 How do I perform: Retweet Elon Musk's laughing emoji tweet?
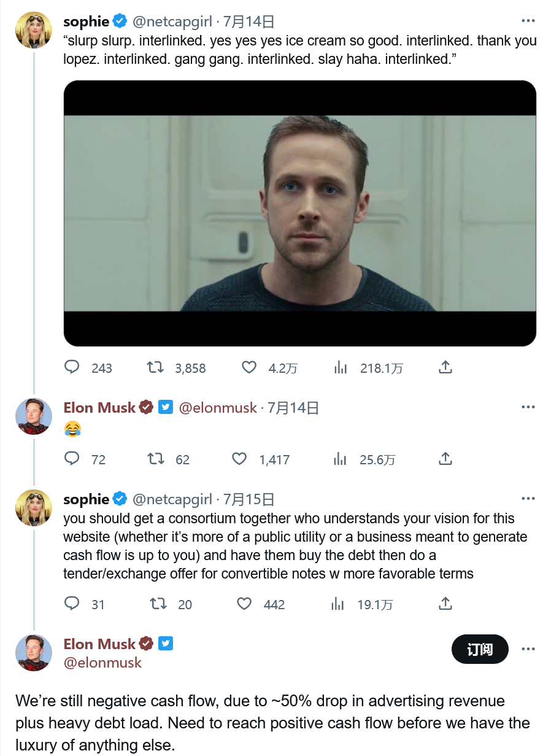coord(155,459)
